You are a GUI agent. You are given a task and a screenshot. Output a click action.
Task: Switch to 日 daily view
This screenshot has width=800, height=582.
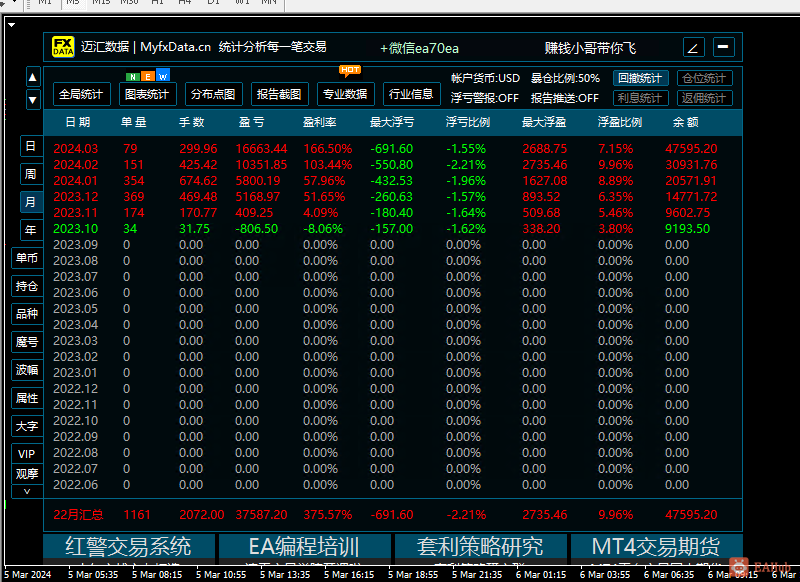point(31,146)
